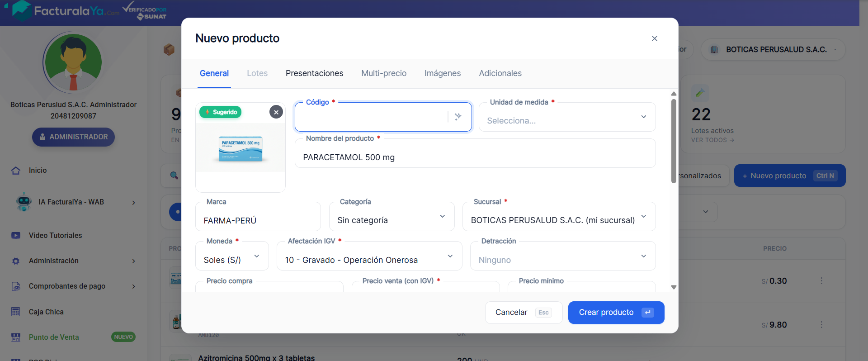Switch to the Imágenes tab
The image size is (868, 361).
[x=443, y=73]
